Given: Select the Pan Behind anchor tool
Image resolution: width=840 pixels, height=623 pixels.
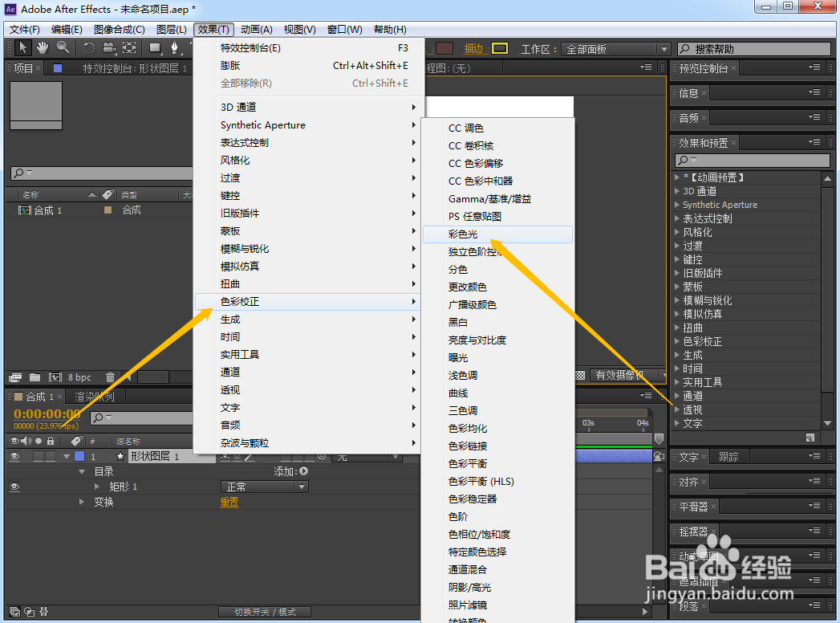Looking at the screenshot, I should pyautogui.click(x=129, y=47).
